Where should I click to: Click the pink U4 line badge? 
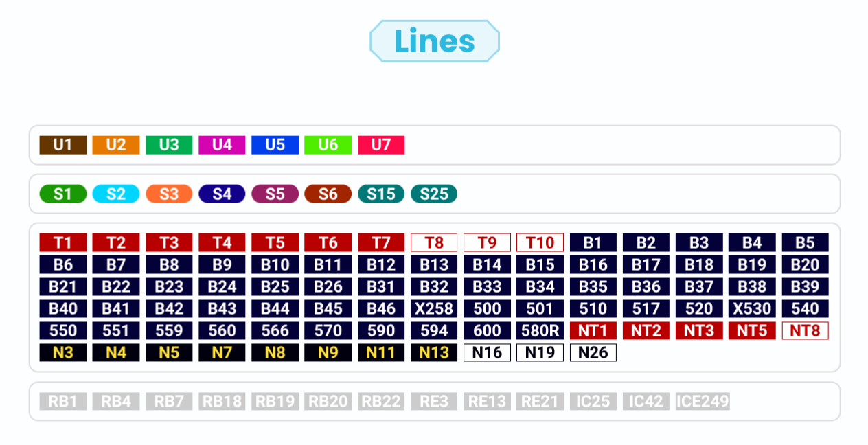tap(222, 145)
